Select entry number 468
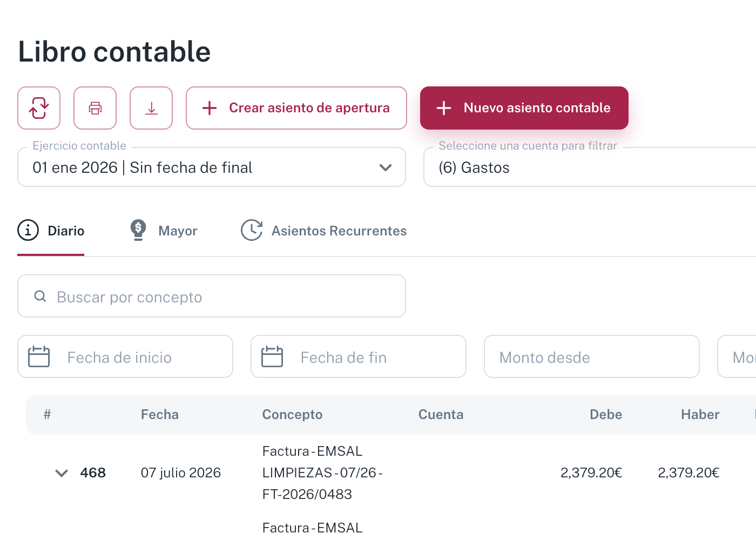The image size is (756, 540). pyautogui.click(x=93, y=473)
